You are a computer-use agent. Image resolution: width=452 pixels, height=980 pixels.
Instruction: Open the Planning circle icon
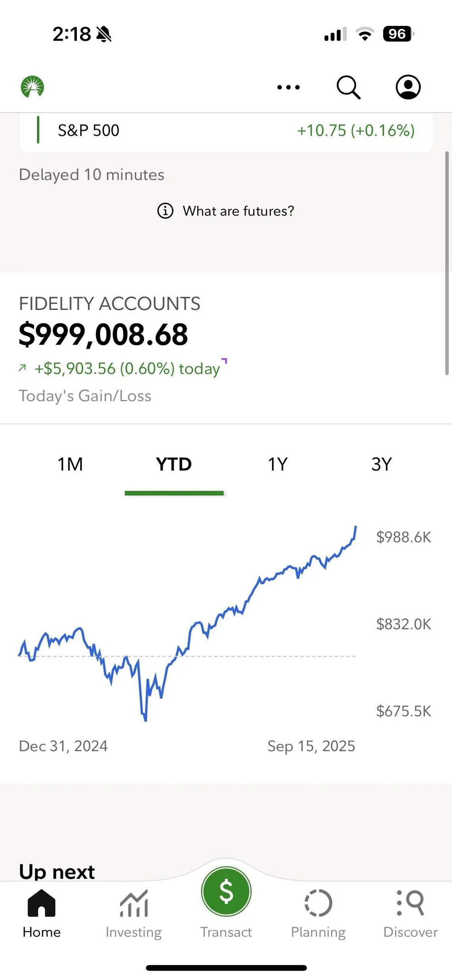coord(318,903)
